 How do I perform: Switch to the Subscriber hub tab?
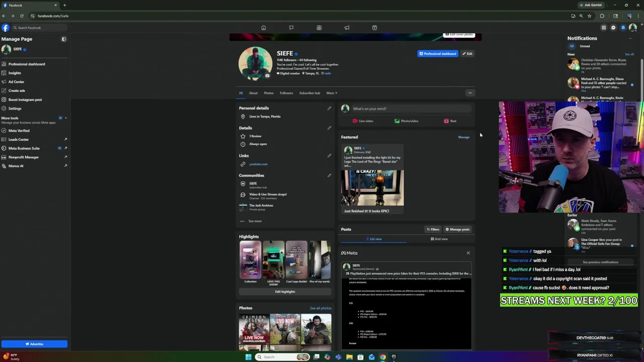tap(309, 93)
